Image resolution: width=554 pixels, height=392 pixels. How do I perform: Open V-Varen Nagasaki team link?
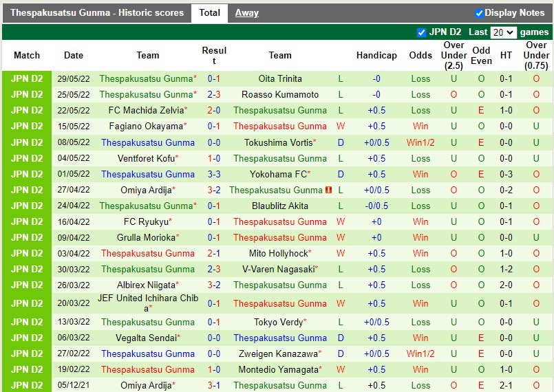coord(279,270)
